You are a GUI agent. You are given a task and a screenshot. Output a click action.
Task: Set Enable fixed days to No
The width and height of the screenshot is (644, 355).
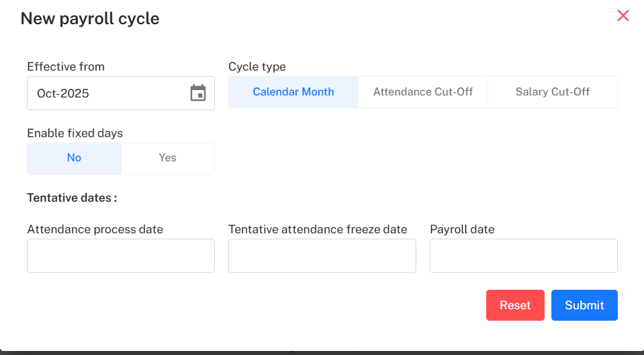[75, 158]
